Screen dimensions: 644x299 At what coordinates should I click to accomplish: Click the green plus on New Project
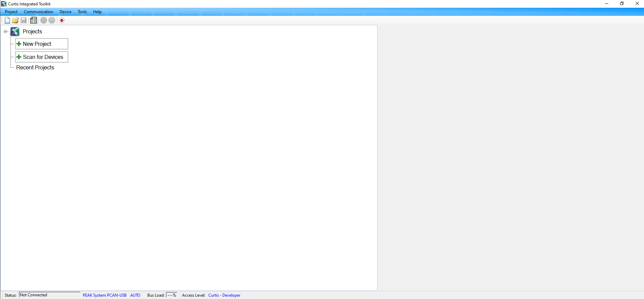coord(19,44)
